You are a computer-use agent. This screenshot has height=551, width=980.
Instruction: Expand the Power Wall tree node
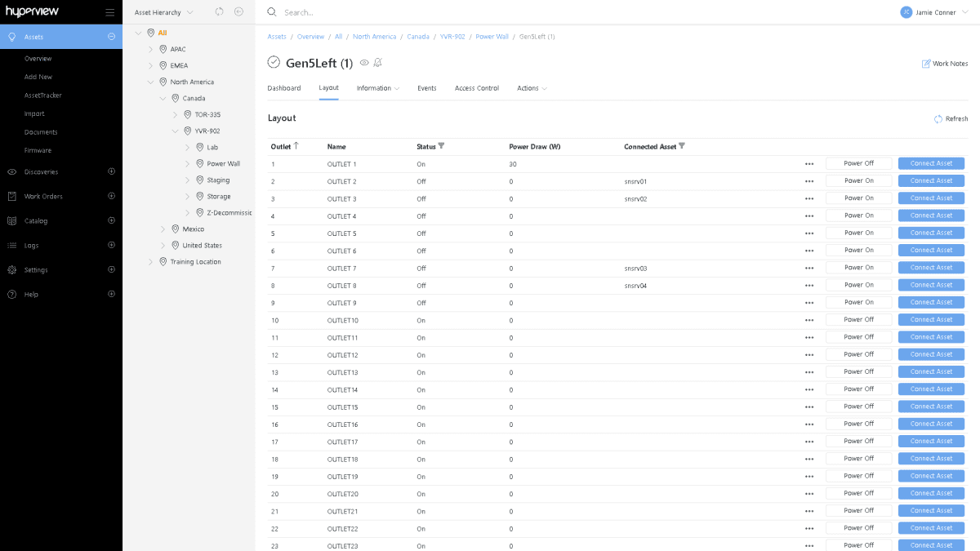[x=188, y=164]
